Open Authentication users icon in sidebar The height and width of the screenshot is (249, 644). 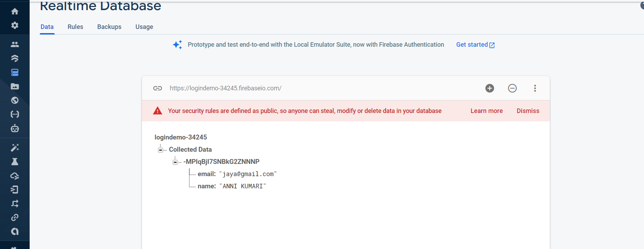(15, 44)
